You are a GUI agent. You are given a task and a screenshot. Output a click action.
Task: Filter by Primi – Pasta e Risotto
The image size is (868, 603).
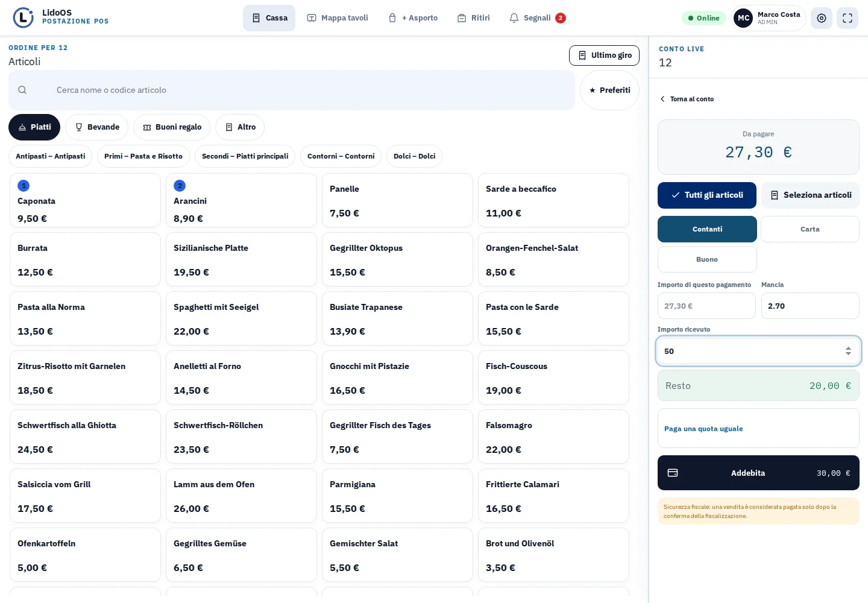[x=143, y=156]
